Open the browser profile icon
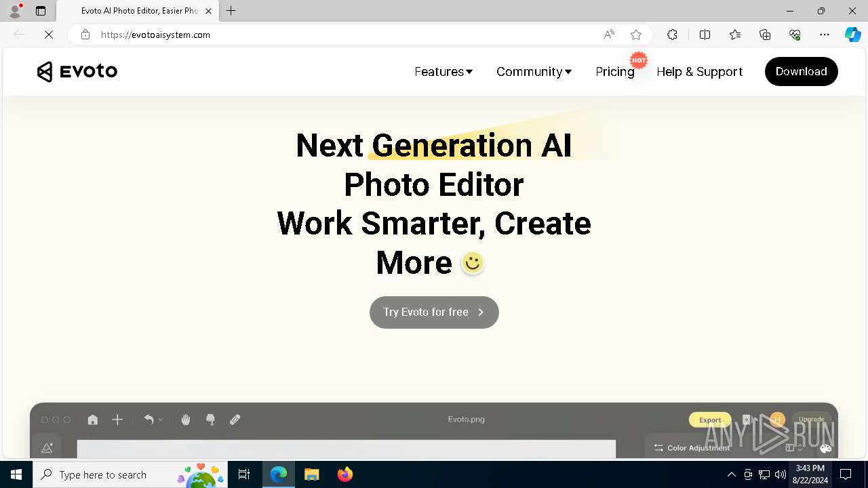The image size is (868, 488). coord(15,11)
